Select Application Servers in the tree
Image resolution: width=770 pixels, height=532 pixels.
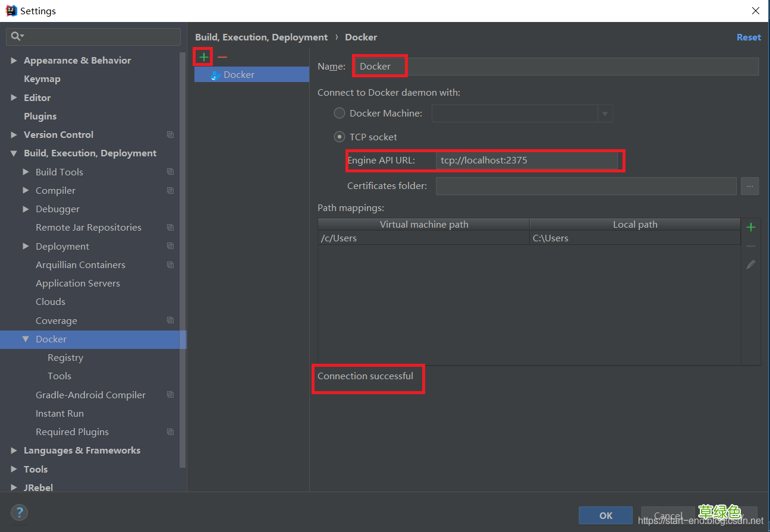click(x=78, y=284)
